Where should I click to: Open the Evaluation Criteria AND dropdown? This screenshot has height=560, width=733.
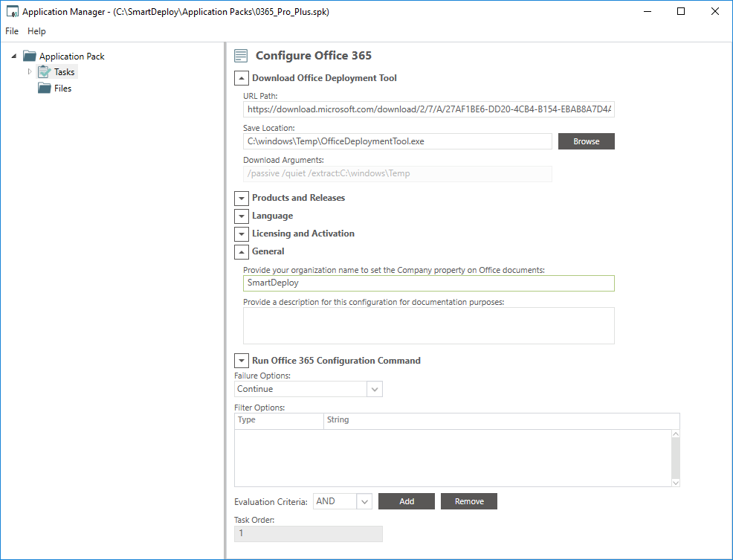364,502
